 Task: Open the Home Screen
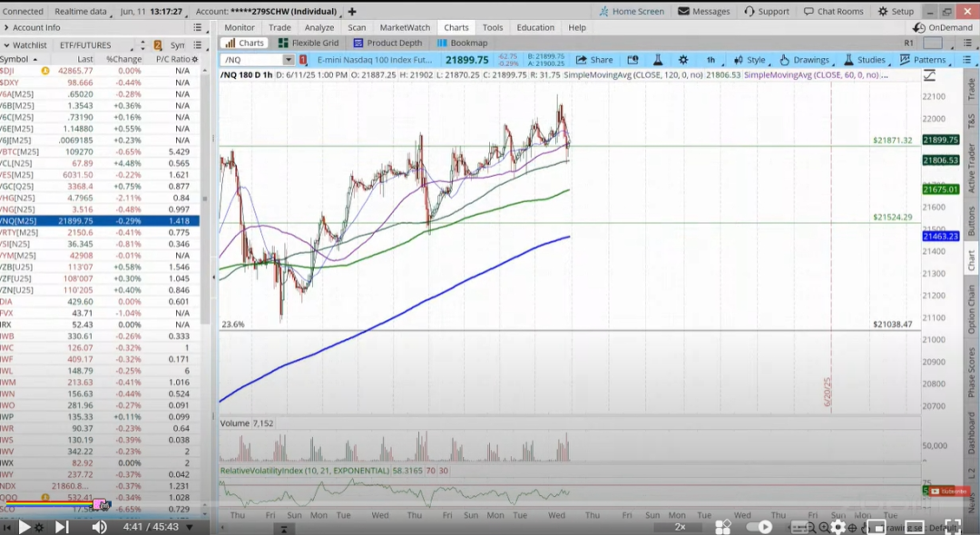click(x=632, y=11)
